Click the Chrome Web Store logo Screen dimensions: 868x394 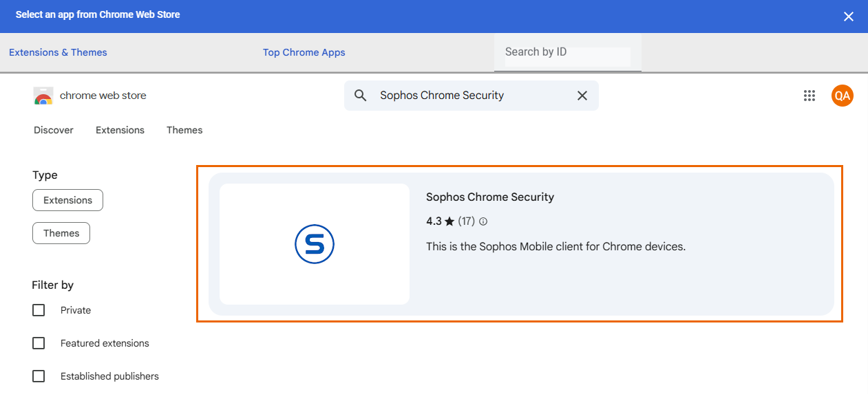43,96
